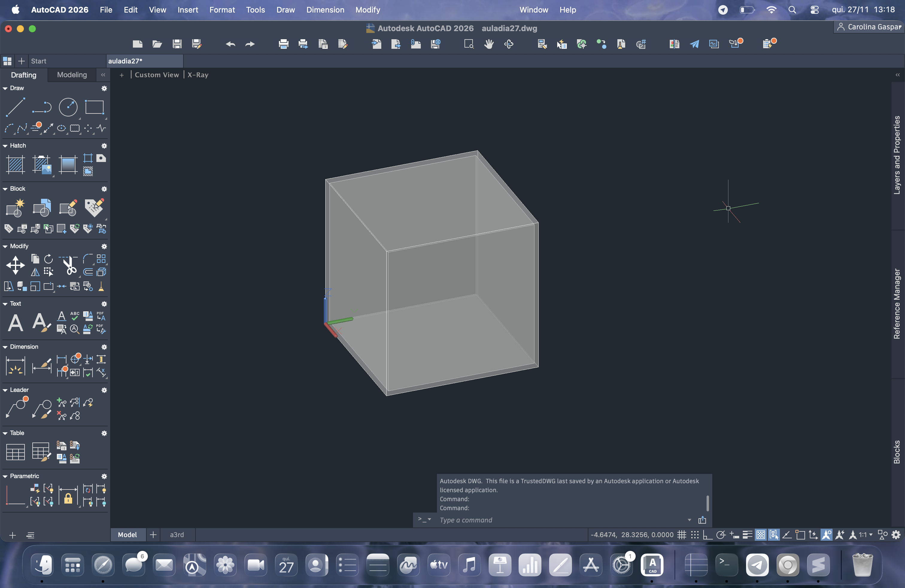Switch to the Modeling tab

pos(72,75)
